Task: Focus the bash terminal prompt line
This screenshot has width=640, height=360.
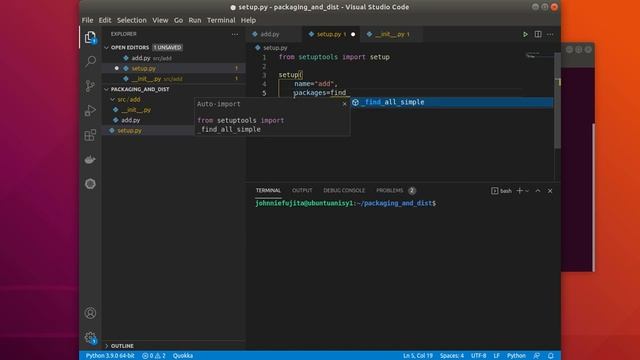Action: click(x=345, y=203)
